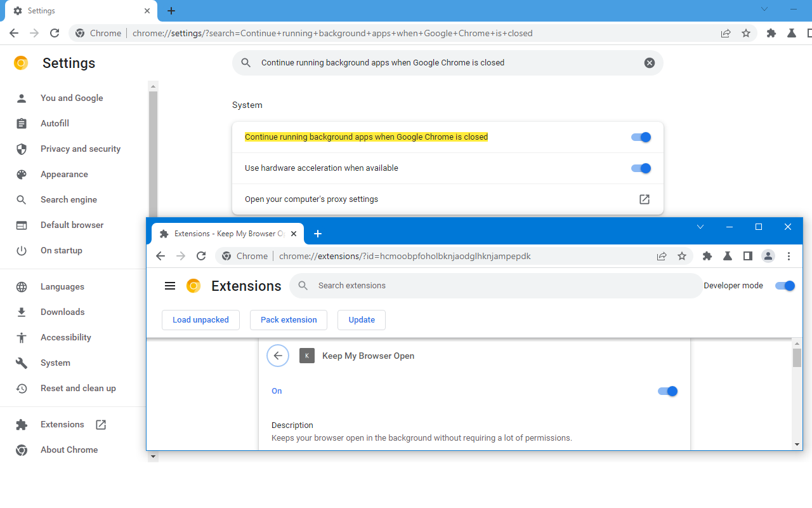Bookmark the Settings page with the star icon
Viewport: 812px width, 508px height.
click(746, 33)
